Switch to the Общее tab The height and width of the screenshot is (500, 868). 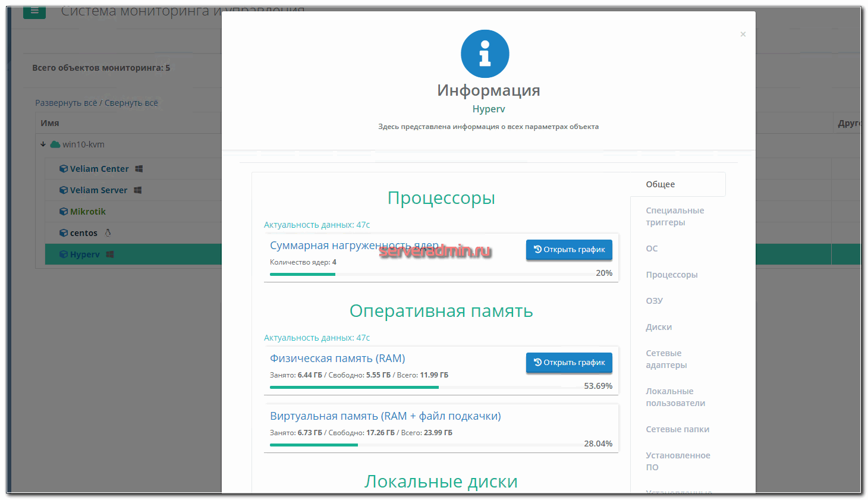click(x=661, y=184)
